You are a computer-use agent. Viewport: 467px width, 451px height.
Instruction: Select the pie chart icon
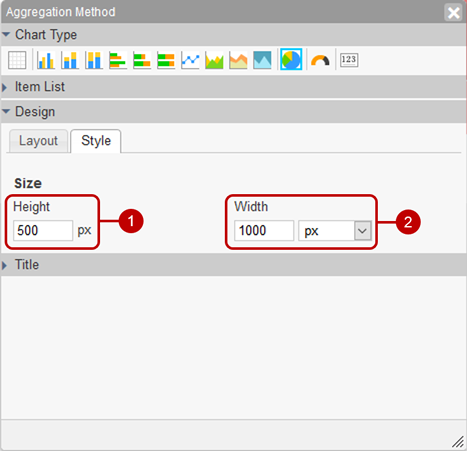[x=291, y=59]
